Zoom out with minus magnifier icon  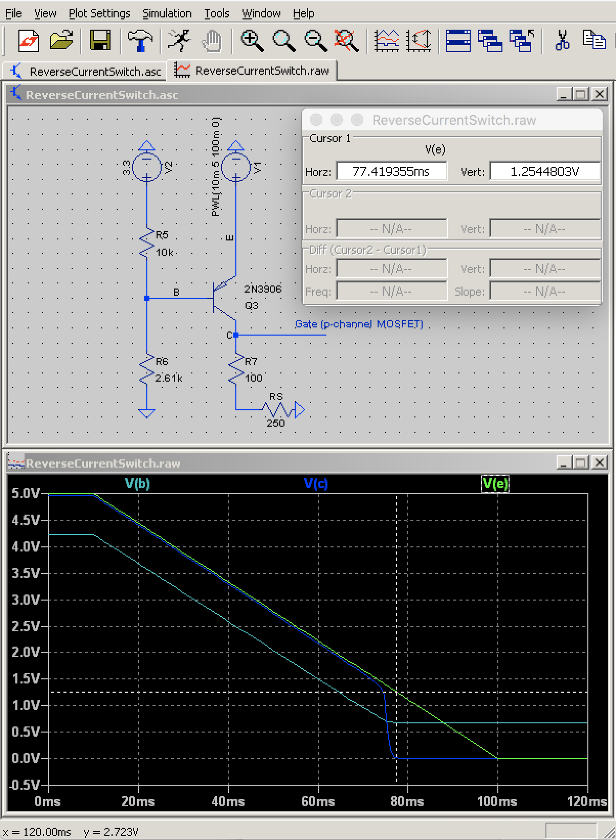[316, 40]
